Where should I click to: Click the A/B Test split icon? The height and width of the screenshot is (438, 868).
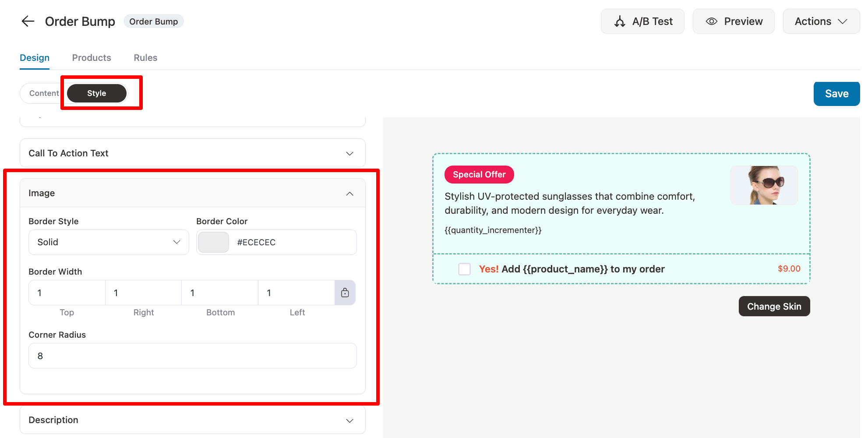620,21
